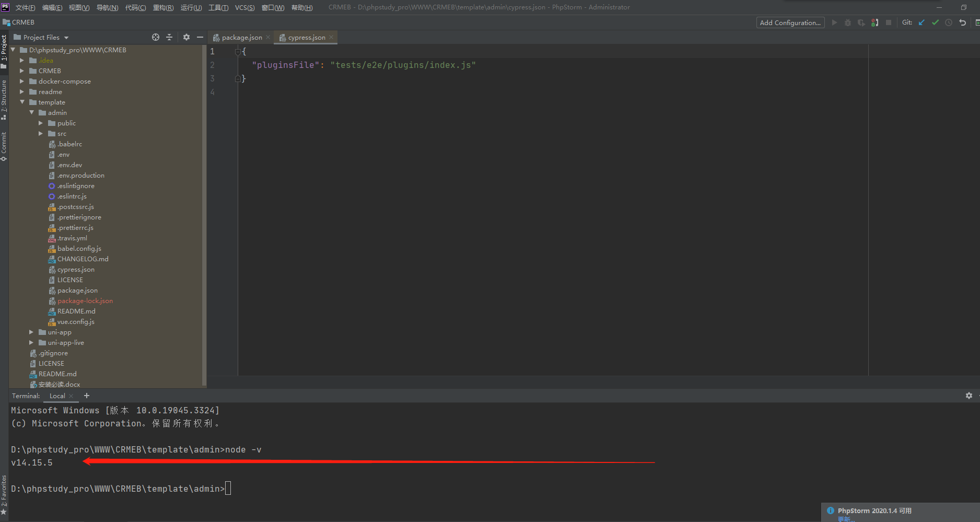Image resolution: width=980 pixels, height=522 pixels.
Task: Select .travis.yml in project tree
Action: (x=72, y=238)
